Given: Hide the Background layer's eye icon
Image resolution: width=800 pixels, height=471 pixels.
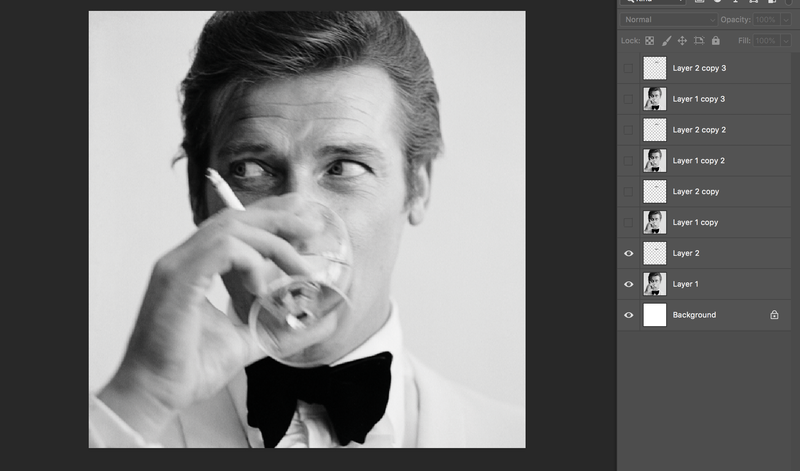Looking at the screenshot, I should point(629,315).
